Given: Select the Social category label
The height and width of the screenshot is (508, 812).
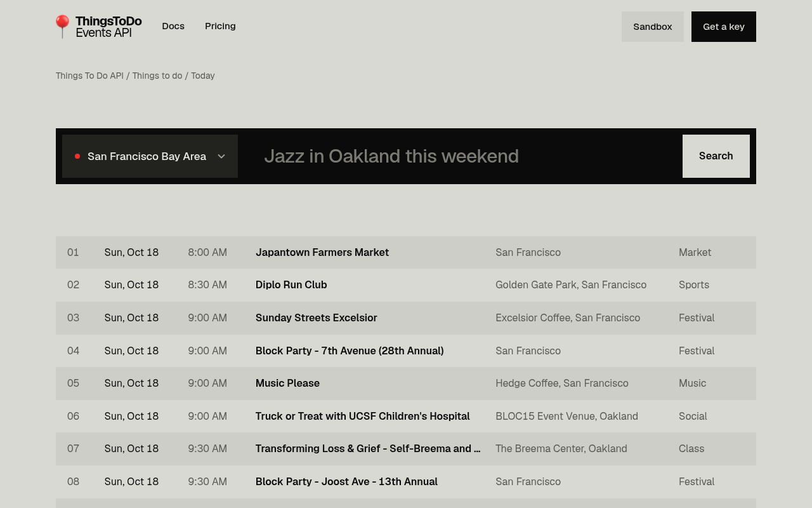Looking at the screenshot, I should coord(693,416).
